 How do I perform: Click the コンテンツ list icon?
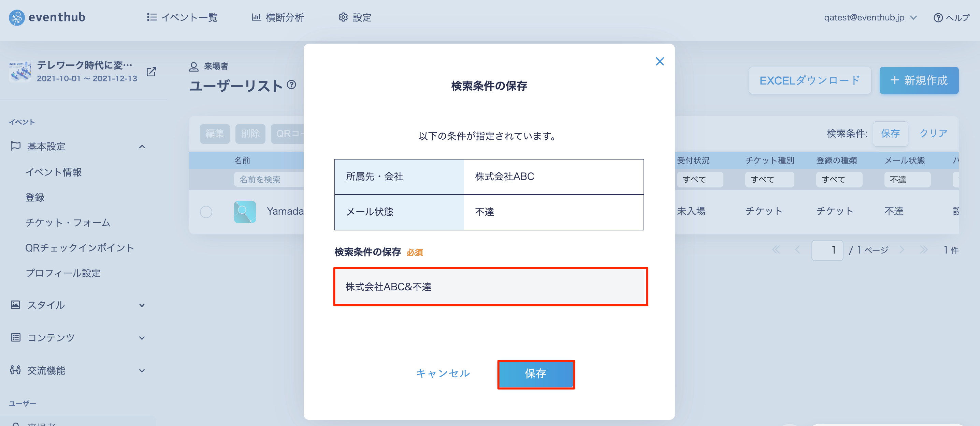(16, 337)
